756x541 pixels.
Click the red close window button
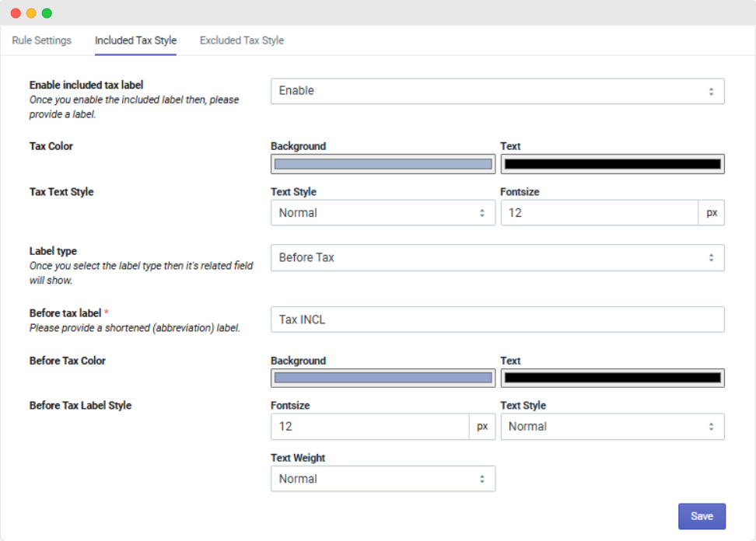point(16,13)
